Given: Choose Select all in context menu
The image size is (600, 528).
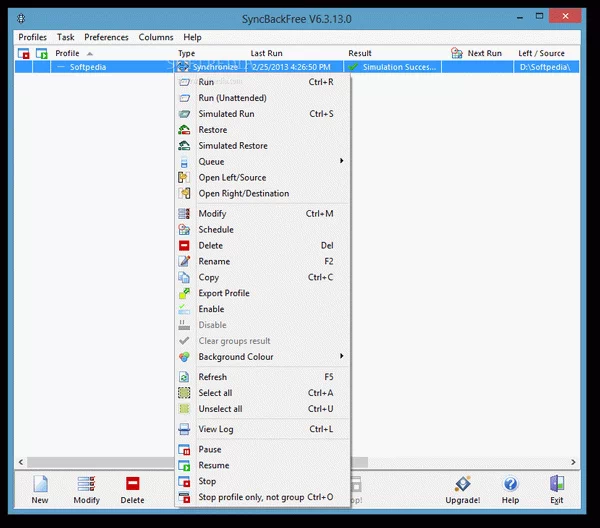Looking at the screenshot, I should pos(215,393).
